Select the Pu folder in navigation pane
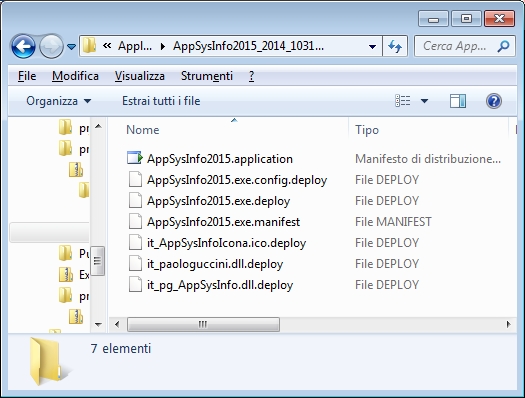Viewport: 525px width, 398px height. tap(74, 253)
